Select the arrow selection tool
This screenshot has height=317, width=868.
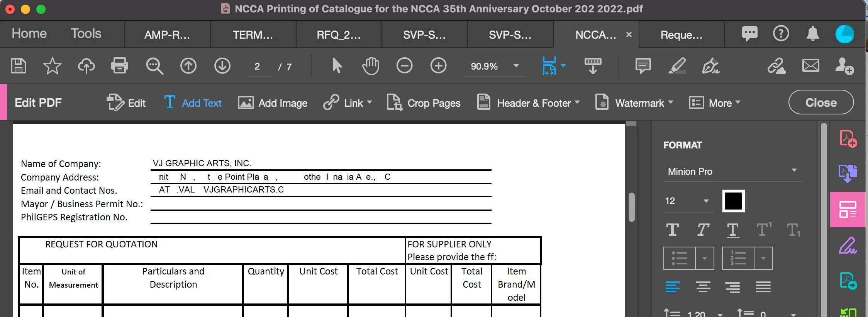(337, 66)
